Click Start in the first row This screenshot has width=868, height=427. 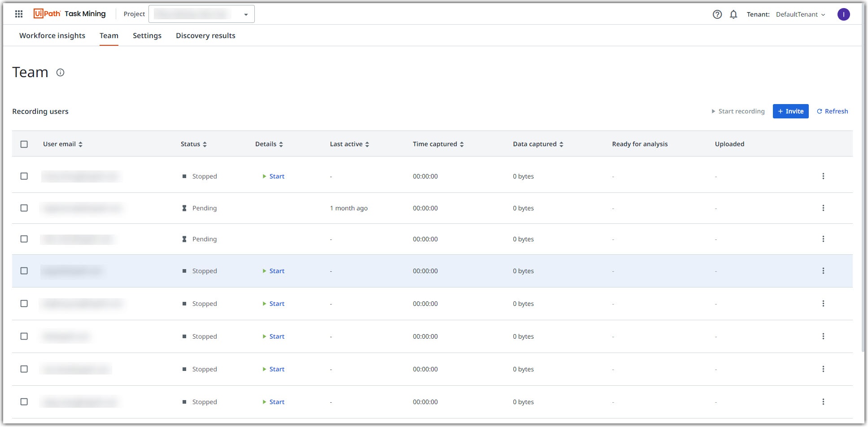[x=274, y=176]
